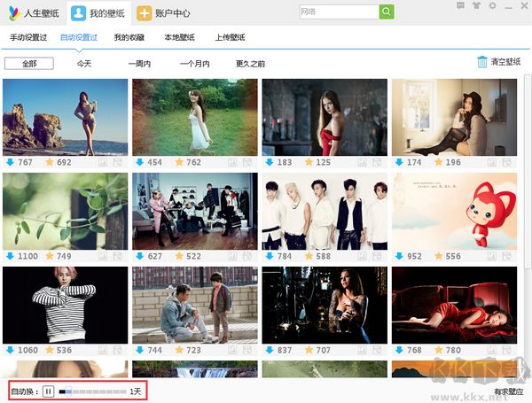Open the 我的收藏 (My Favorites) tab
The image size is (532, 403).
[x=128, y=38]
